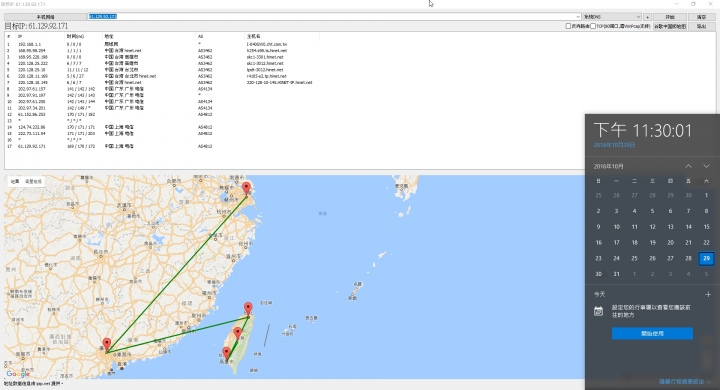
Task: Click the start trace button
Action: [670, 17]
